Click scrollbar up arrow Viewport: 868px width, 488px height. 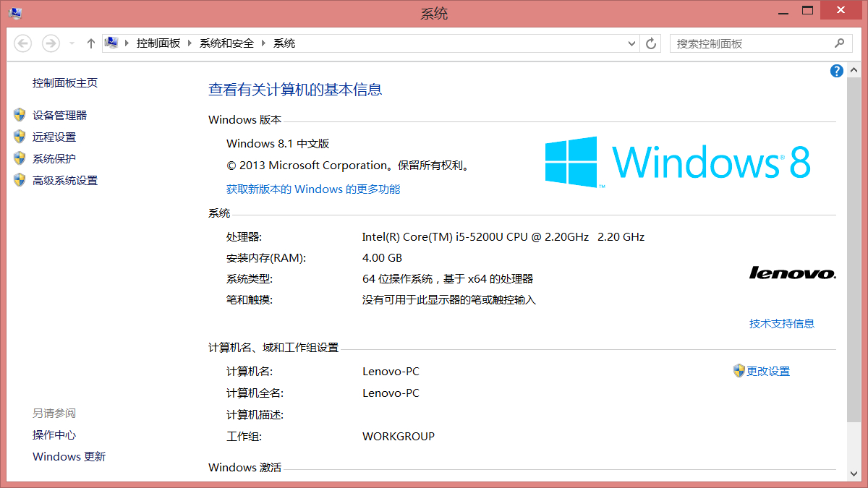[x=854, y=72]
